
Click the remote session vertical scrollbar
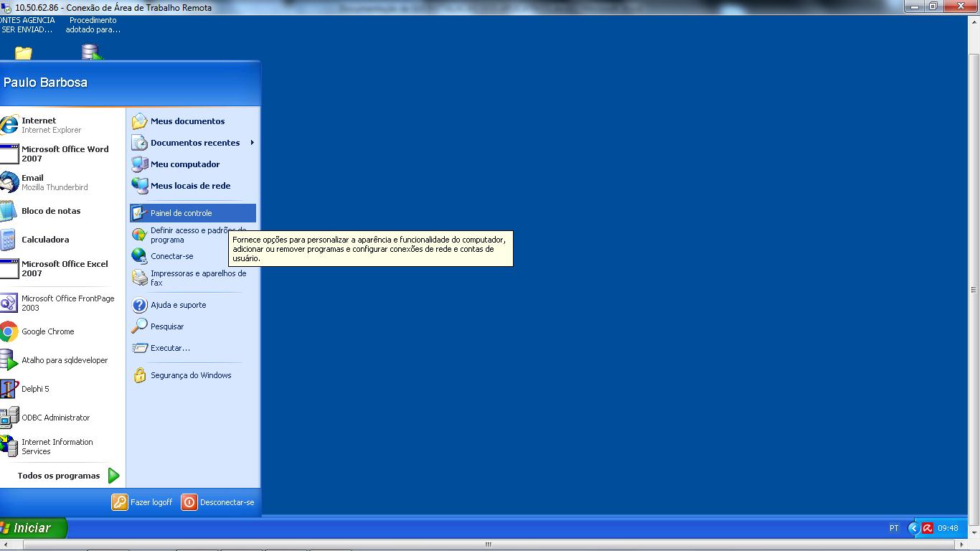pos(974,290)
